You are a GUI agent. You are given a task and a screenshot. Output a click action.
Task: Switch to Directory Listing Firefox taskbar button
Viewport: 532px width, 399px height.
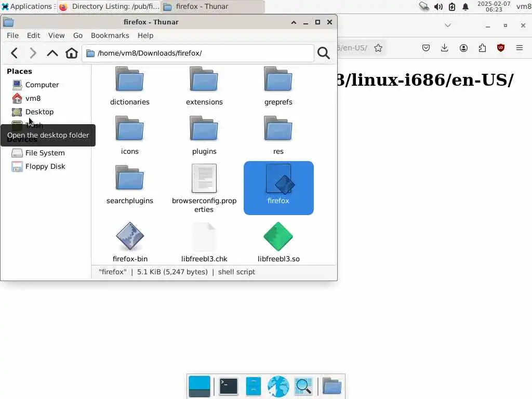point(109,6)
